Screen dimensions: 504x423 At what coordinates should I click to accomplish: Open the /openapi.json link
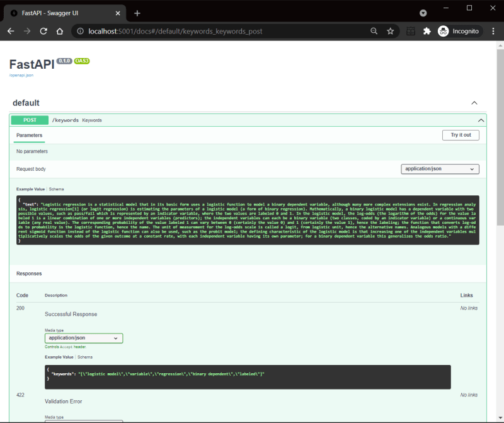tap(21, 75)
